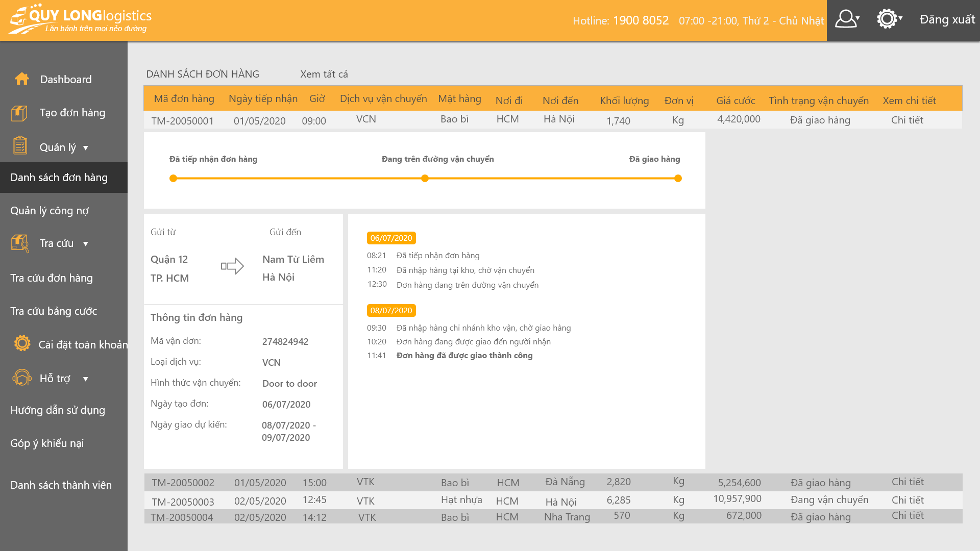The width and height of the screenshot is (980, 551).
Task: Click Hạt nhựa goods cell
Action: tap(461, 500)
